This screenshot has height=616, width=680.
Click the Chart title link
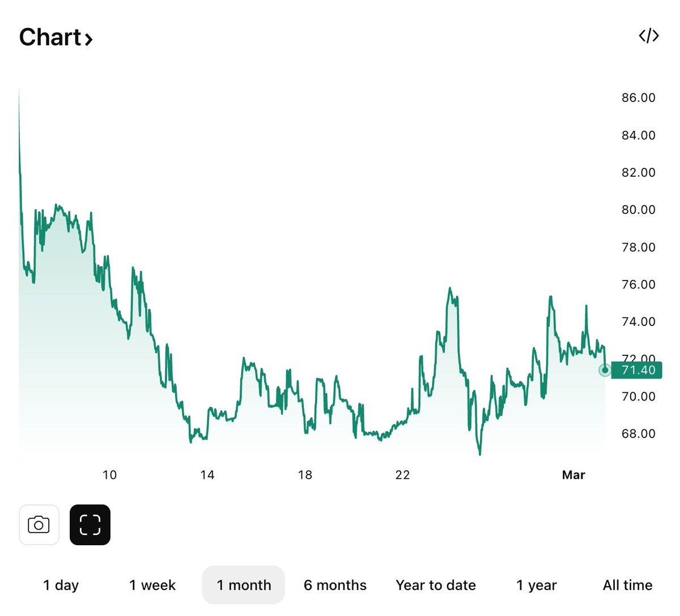[x=50, y=37]
